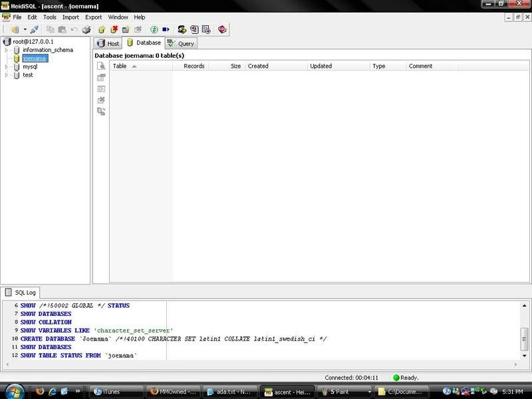Click the Export tables icon in the toolbar

[206, 30]
